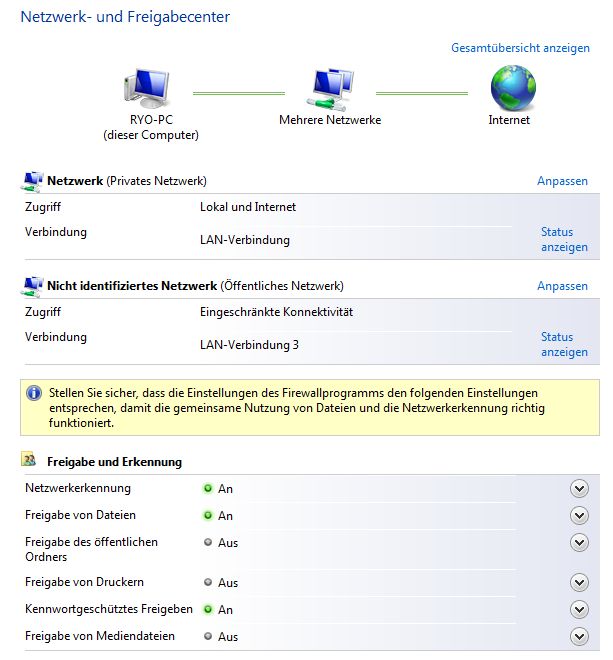The width and height of the screenshot is (613, 660).
Task: Click the Netzwerk- und Freigabecenter heading
Action: 125,17
